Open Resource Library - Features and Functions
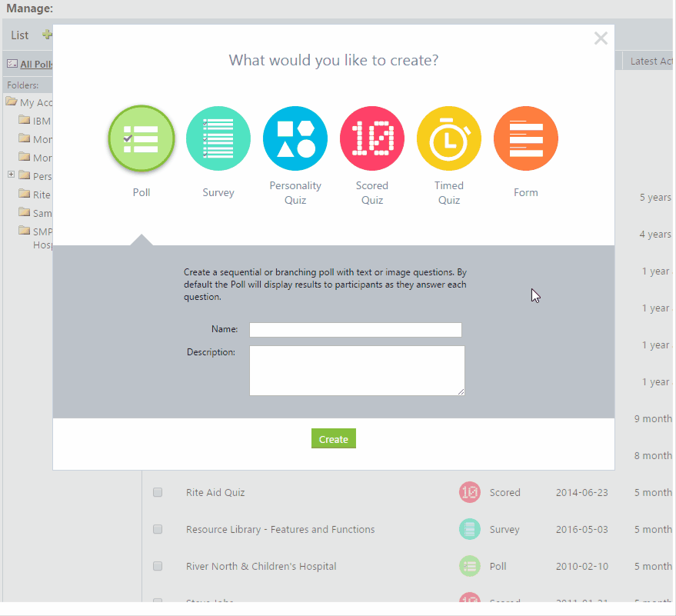This screenshot has width=676, height=616. [x=280, y=529]
